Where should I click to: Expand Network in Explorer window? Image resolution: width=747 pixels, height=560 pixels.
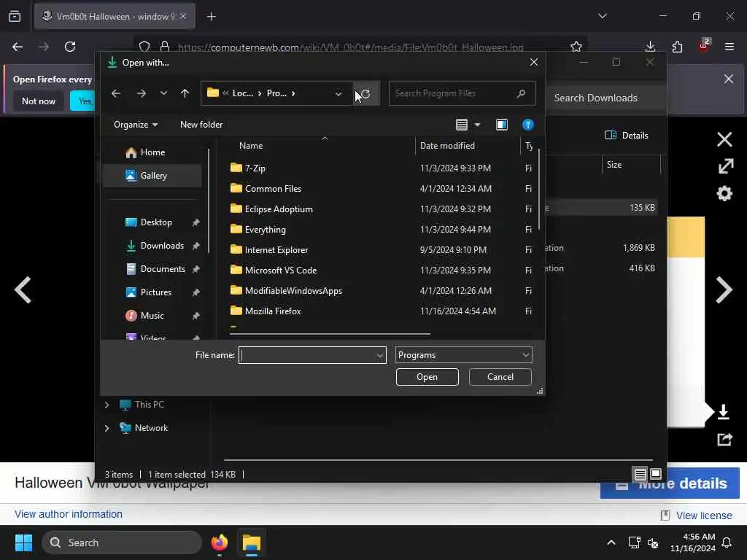(107, 428)
